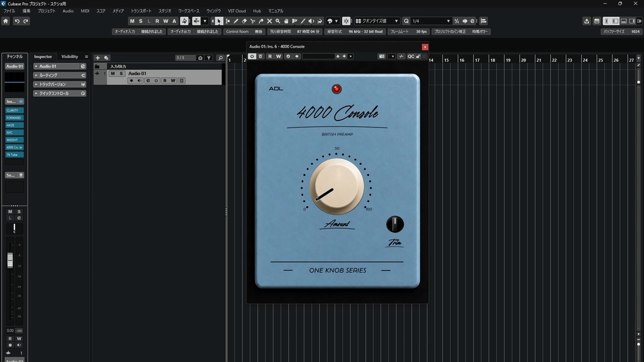Toggle Snap on/off button in toolbar
Viewport: 644px width, 362px height.
(x=347, y=21)
